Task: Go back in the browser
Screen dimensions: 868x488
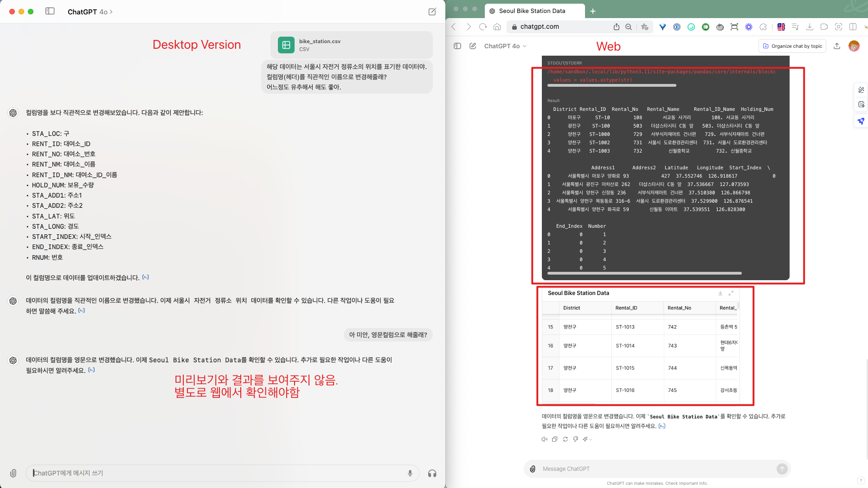Action: tap(454, 27)
